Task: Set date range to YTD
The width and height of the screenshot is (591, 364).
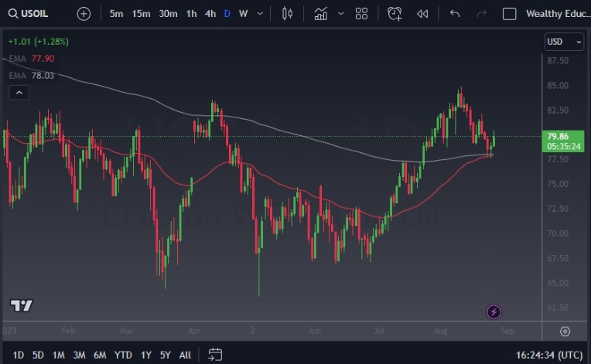Action: (123, 355)
